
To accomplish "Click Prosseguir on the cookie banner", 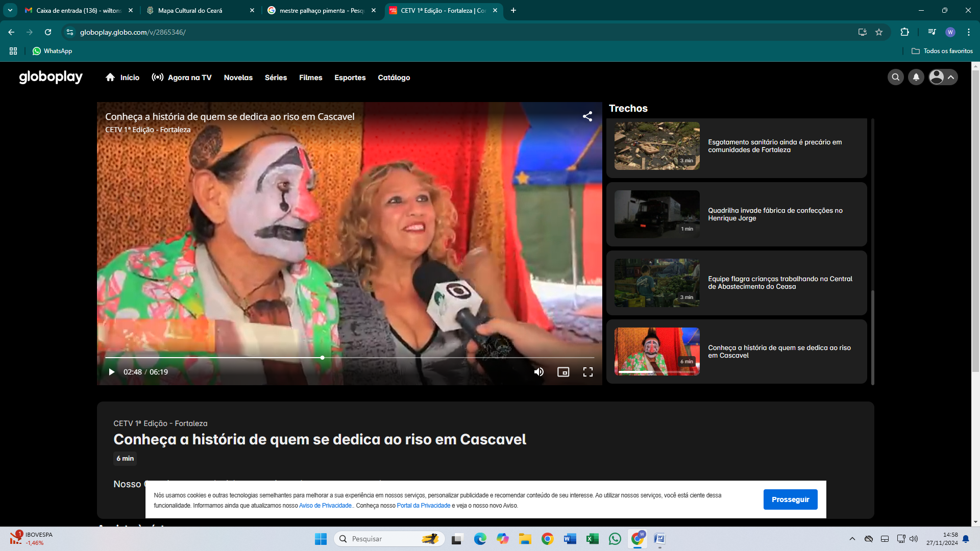I will pyautogui.click(x=790, y=499).
